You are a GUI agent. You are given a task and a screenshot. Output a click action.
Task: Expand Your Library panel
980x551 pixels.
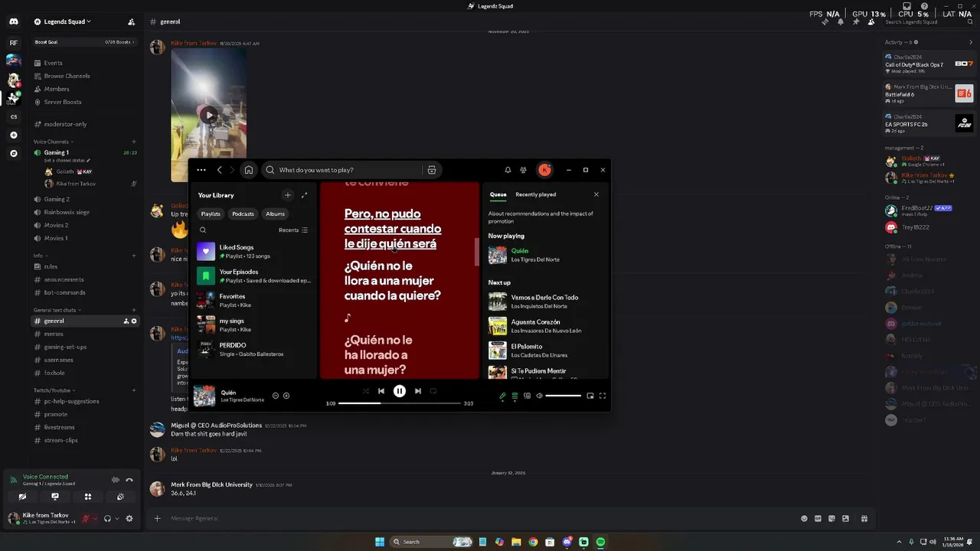coord(304,195)
